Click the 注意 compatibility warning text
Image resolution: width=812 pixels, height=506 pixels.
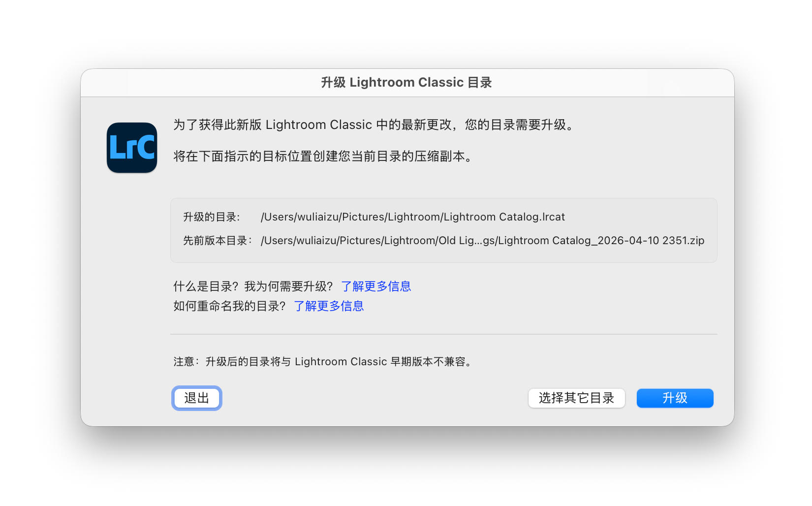pyautogui.click(x=323, y=362)
